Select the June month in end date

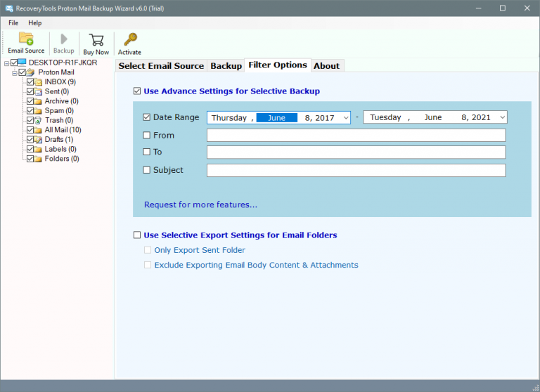point(433,117)
